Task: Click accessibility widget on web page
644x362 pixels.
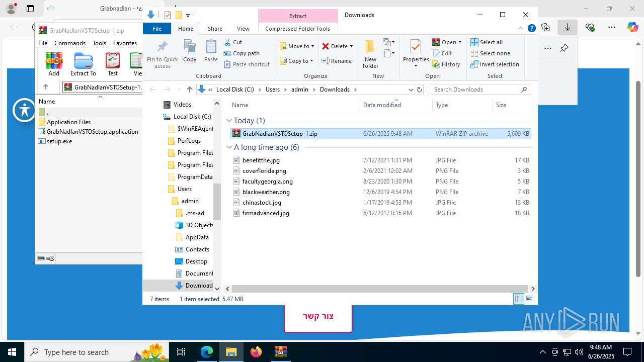Action: point(25,110)
